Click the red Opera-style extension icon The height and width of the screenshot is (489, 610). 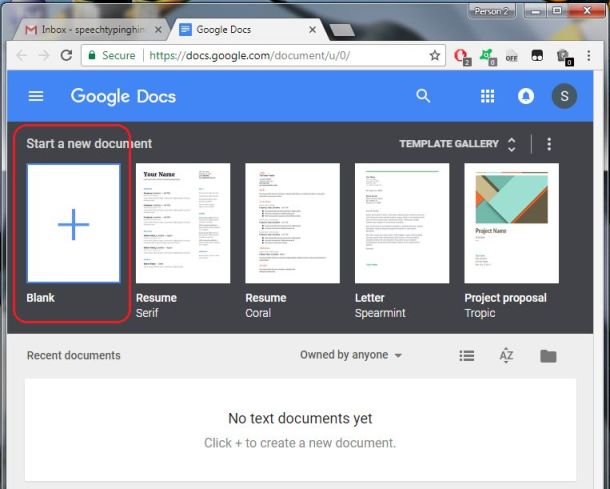[462, 56]
